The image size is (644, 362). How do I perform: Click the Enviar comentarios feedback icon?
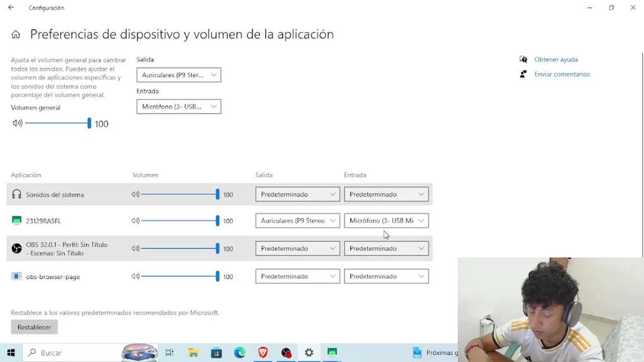click(x=523, y=74)
